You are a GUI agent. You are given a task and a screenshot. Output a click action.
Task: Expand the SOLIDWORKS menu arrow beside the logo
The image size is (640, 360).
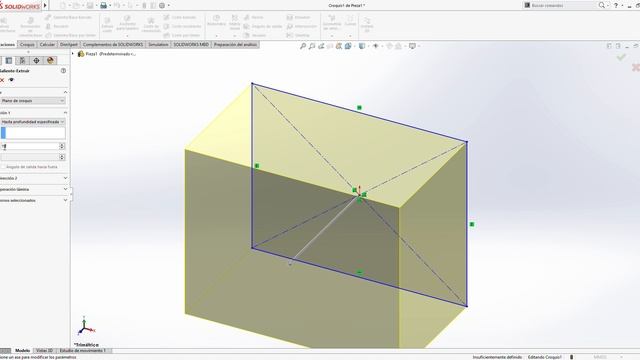[45, 5]
